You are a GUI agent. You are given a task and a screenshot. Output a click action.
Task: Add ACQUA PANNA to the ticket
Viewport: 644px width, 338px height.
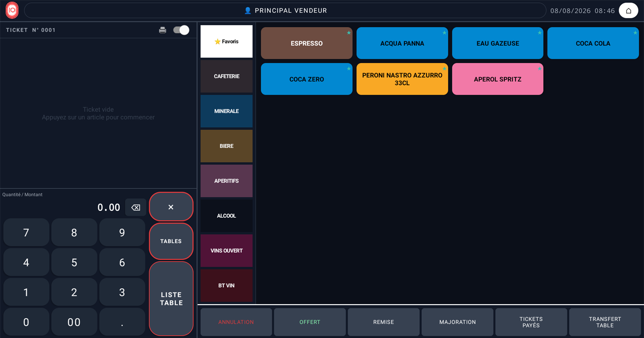402,43
